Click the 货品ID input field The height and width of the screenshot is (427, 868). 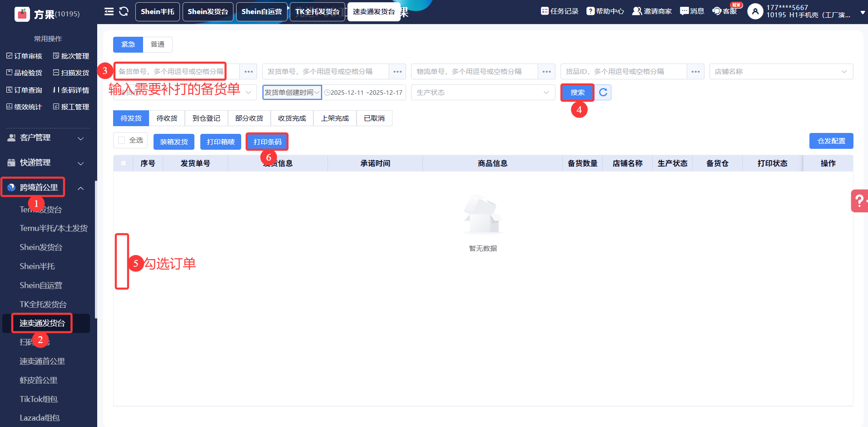[624, 72]
